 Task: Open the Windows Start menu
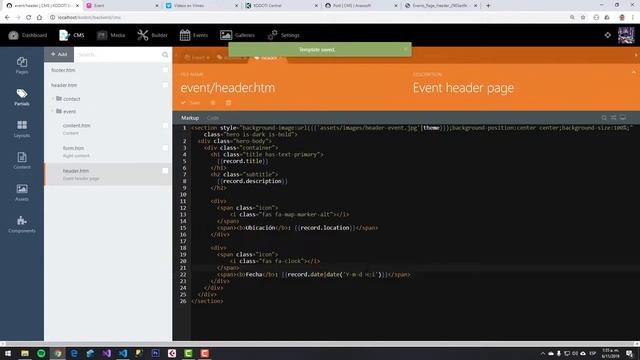pos(8,353)
